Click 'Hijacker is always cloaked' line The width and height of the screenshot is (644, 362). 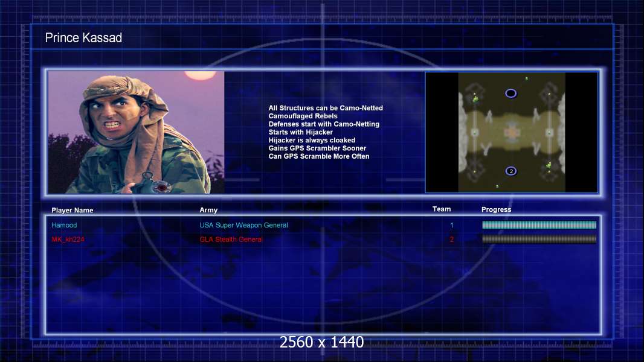312,140
